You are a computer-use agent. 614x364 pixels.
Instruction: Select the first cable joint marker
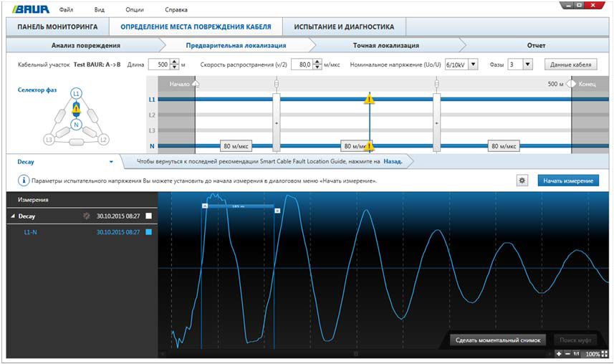click(277, 123)
